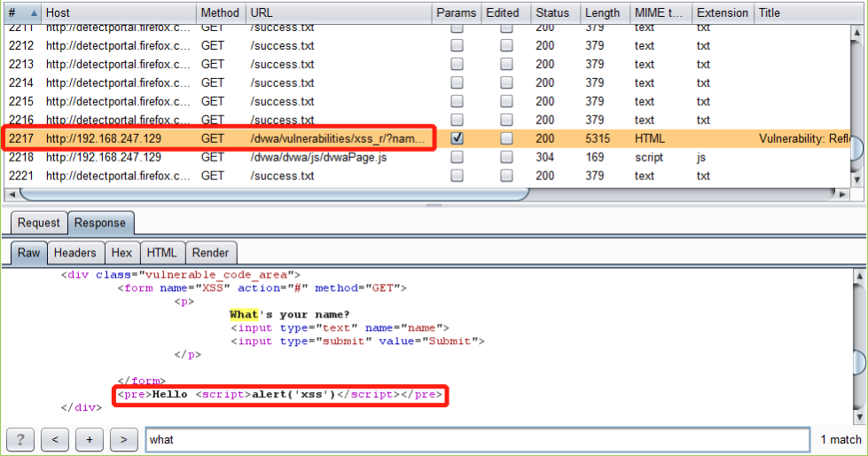Select the Raw view tab

28,253
